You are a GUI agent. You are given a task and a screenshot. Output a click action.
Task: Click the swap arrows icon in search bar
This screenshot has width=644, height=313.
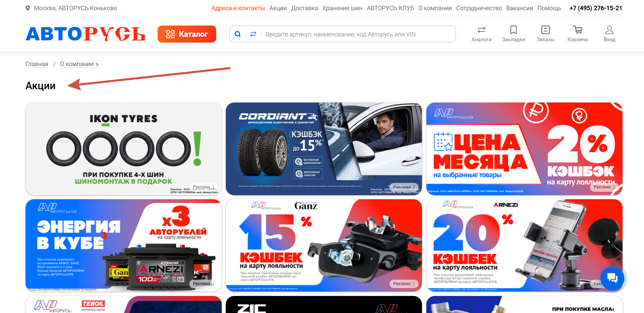[x=253, y=34]
